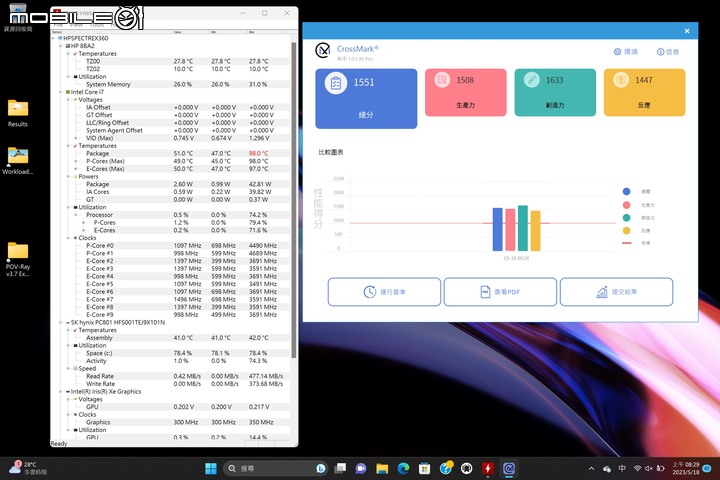Click the clock showing 08:29
Image resolution: width=720 pixels, height=480 pixels.
coord(686,469)
